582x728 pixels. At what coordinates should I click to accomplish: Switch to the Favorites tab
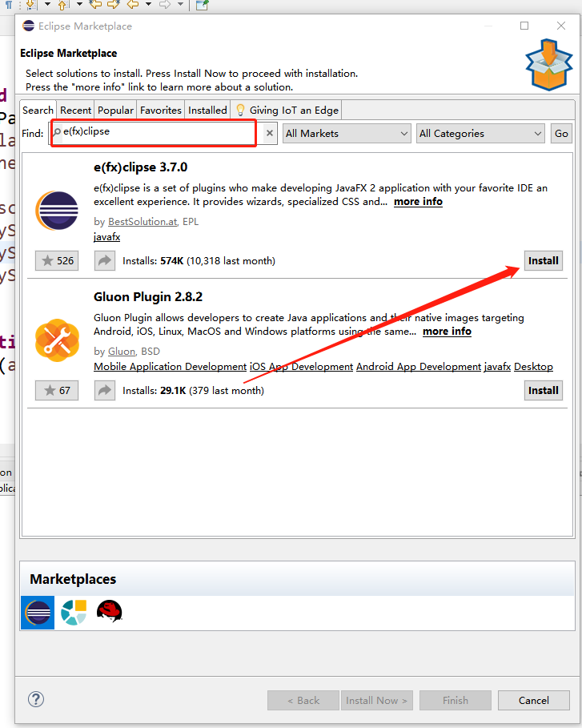click(x=161, y=110)
